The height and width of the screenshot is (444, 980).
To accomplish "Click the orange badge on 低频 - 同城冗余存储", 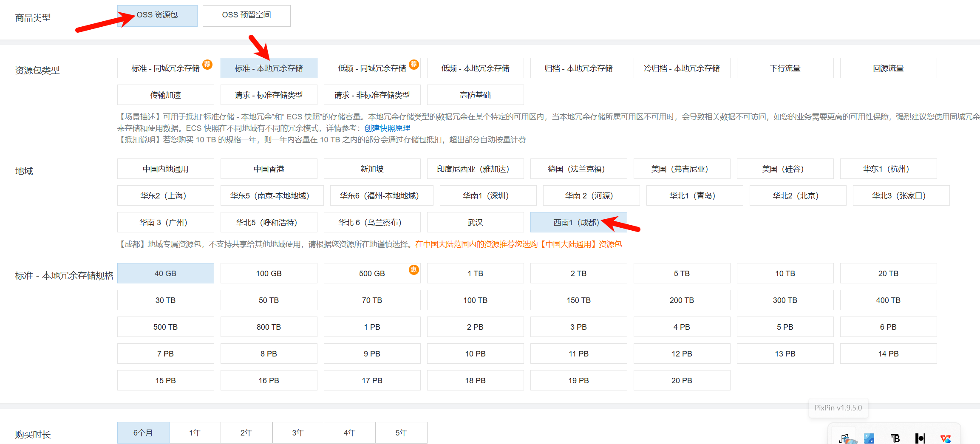I will [x=414, y=64].
